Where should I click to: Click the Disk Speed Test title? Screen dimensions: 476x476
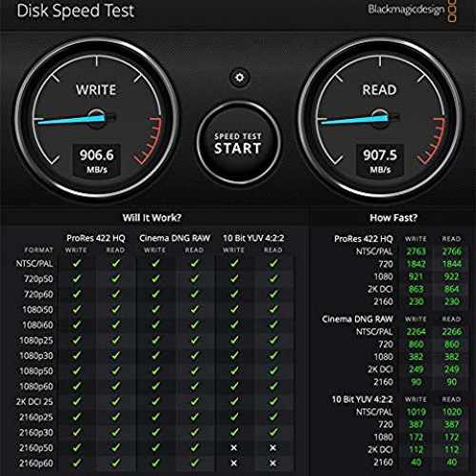75,10
